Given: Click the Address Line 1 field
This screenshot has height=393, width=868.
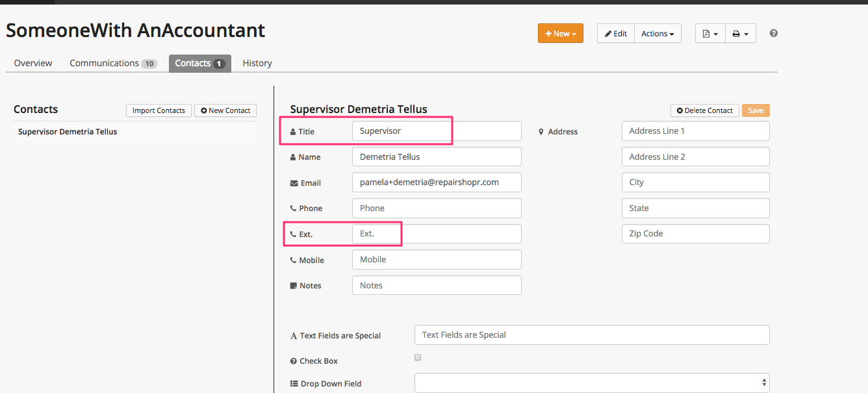Looking at the screenshot, I should (695, 131).
